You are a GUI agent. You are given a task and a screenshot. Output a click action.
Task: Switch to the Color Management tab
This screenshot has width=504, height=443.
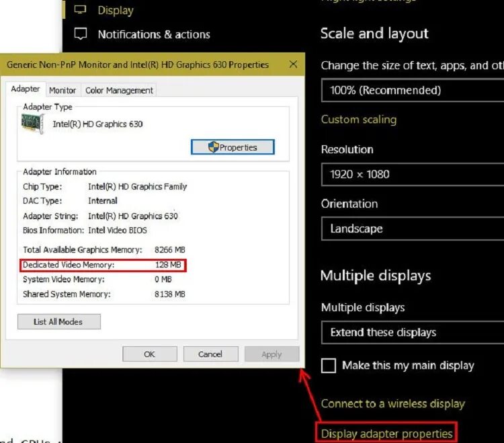pyautogui.click(x=119, y=90)
